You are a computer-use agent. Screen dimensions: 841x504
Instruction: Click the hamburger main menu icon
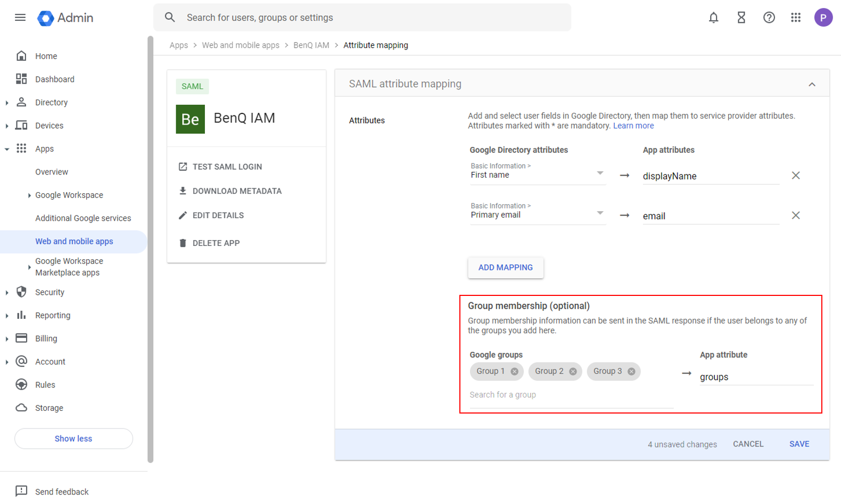[20, 18]
